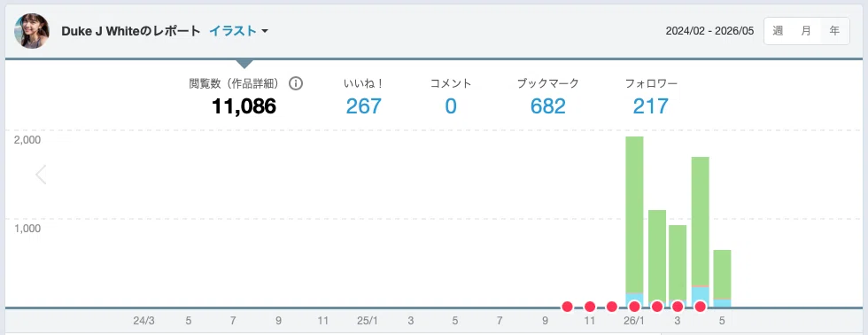The image size is (868, 335).
Task: Click the second-tallest green bar near month 4
Action: click(x=701, y=222)
